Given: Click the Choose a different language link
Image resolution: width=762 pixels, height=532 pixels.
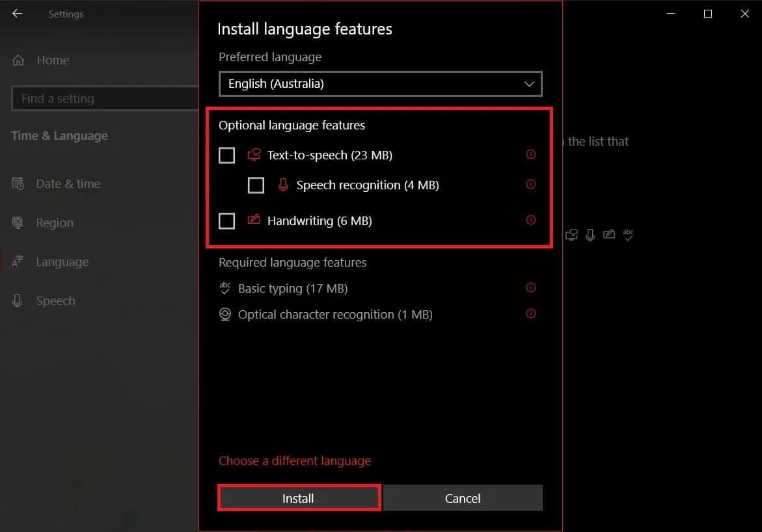Looking at the screenshot, I should 294,460.
